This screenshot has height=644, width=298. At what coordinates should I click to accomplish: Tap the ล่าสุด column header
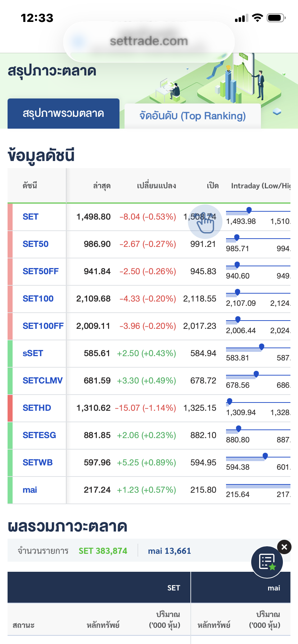(x=101, y=186)
